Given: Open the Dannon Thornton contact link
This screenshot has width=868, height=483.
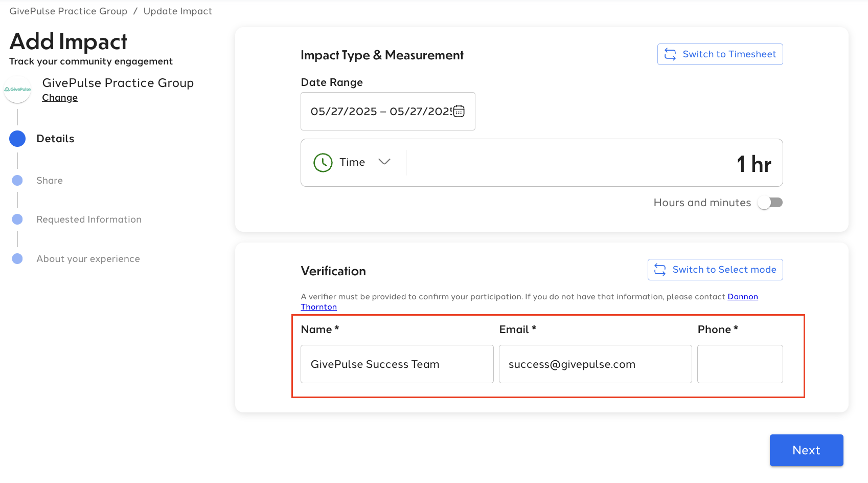Looking at the screenshot, I should [742, 297].
